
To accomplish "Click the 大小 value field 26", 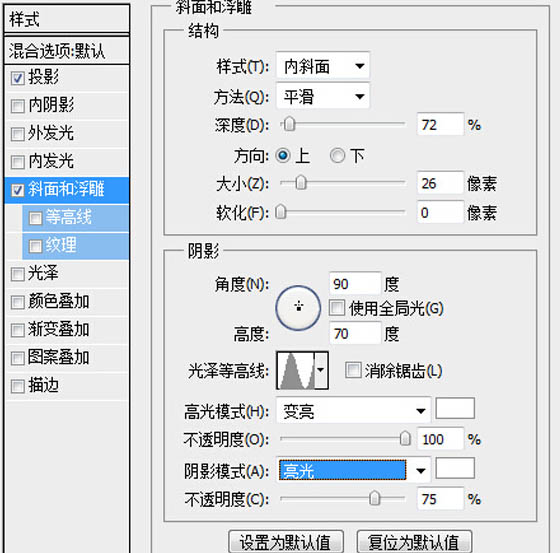I will pyautogui.click(x=440, y=183).
